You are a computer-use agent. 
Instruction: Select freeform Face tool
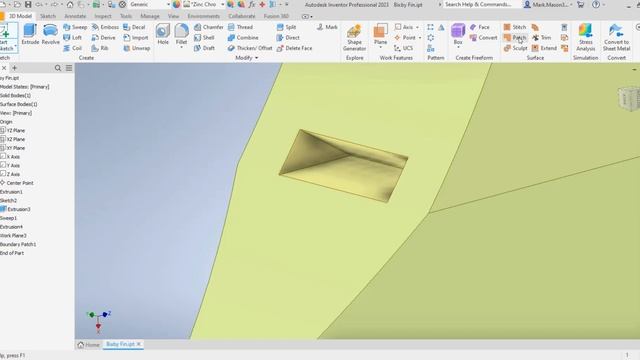tap(480, 27)
